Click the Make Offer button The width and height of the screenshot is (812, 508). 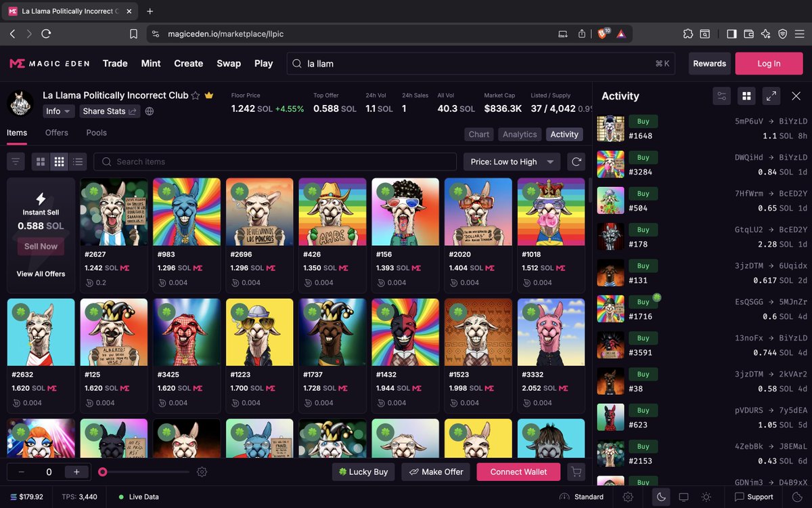click(436, 472)
